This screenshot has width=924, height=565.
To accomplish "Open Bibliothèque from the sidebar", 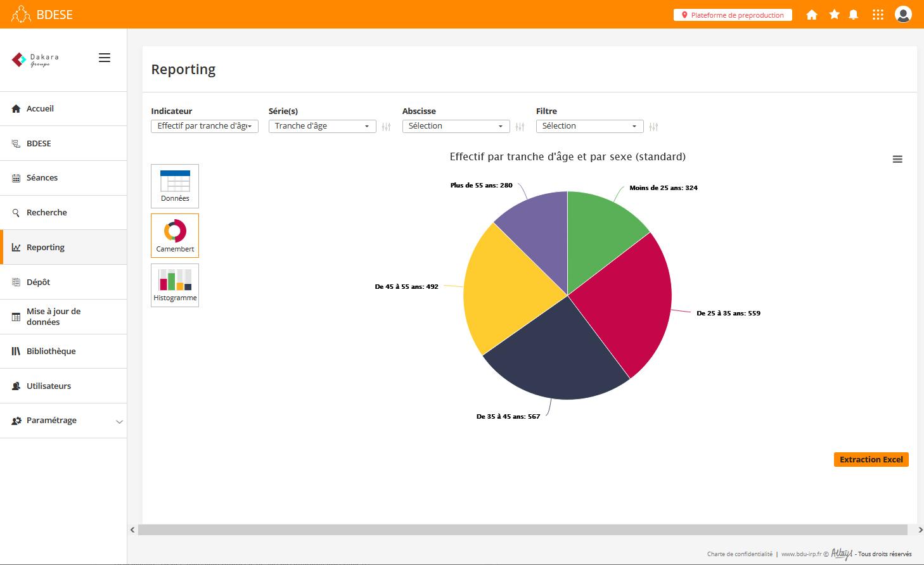I will [51, 352].
